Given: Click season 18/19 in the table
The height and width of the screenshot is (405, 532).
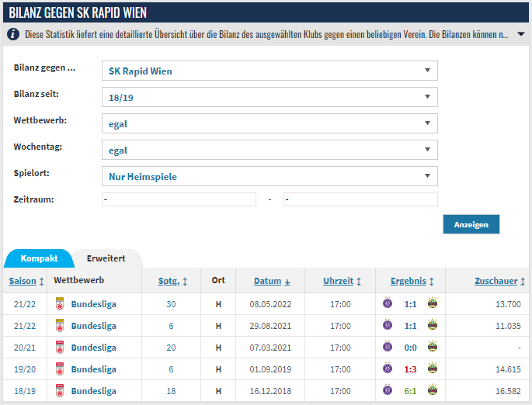Looking at the screenshot, I should click(25, 391).
